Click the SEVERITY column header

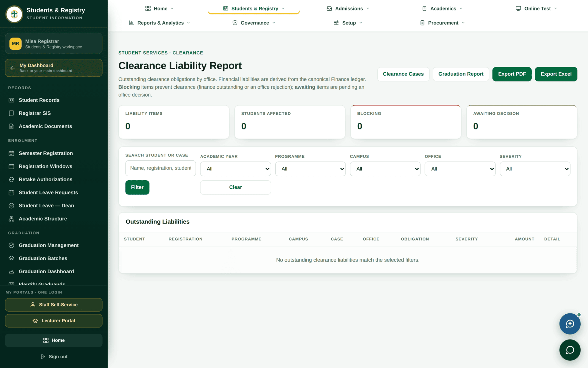pos(466,239)
